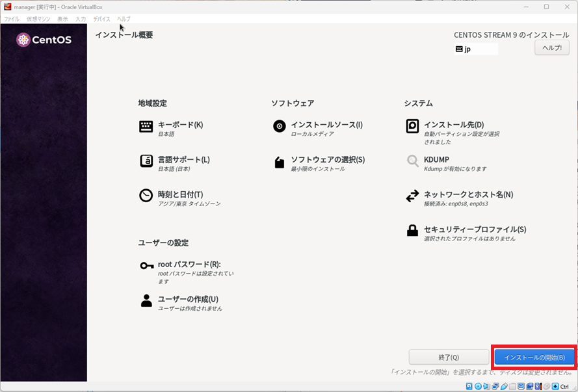This screenshot has width=578, height=392.
Task: Click the network adapters status icon
Action: [x=495, y=386]
